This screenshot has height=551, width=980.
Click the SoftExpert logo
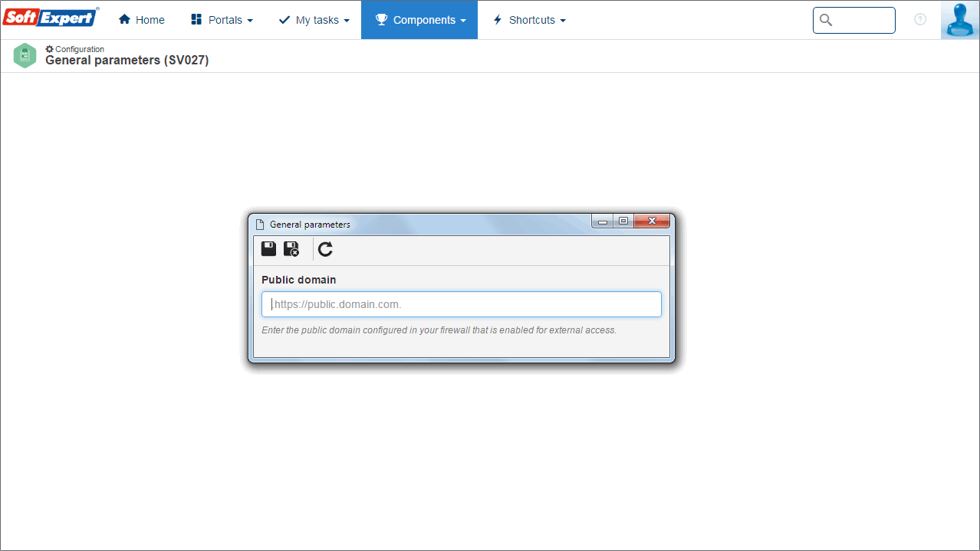[x=51, y=17]
